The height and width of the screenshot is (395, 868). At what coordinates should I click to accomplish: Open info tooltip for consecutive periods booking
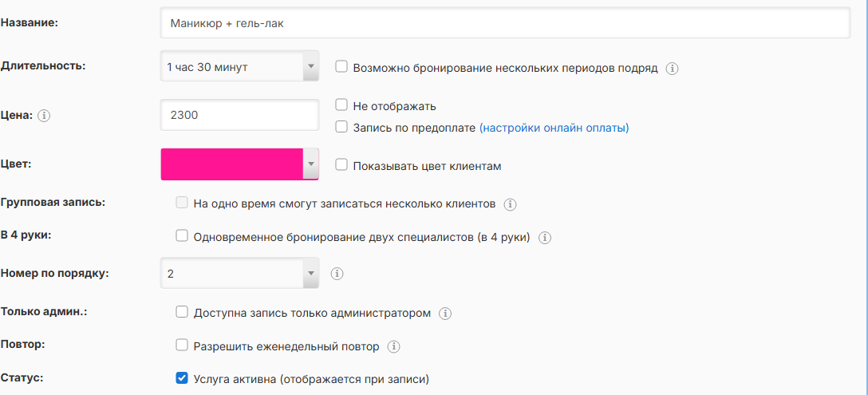click(x=672, y=69)
